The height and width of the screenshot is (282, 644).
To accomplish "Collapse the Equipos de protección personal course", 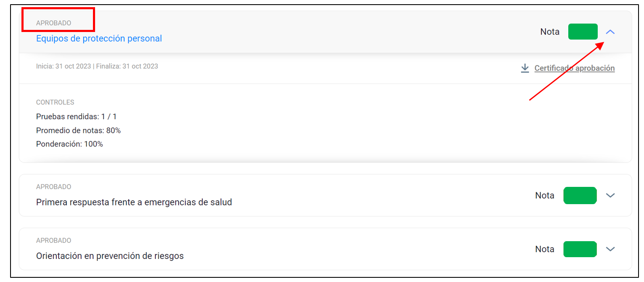I will (x=610, y=32).
